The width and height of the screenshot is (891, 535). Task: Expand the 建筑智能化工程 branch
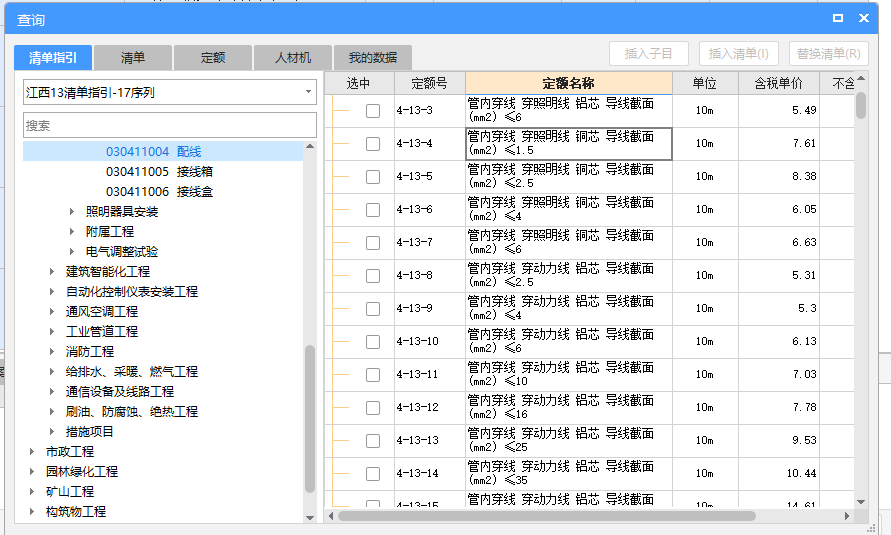click(52, 271)
